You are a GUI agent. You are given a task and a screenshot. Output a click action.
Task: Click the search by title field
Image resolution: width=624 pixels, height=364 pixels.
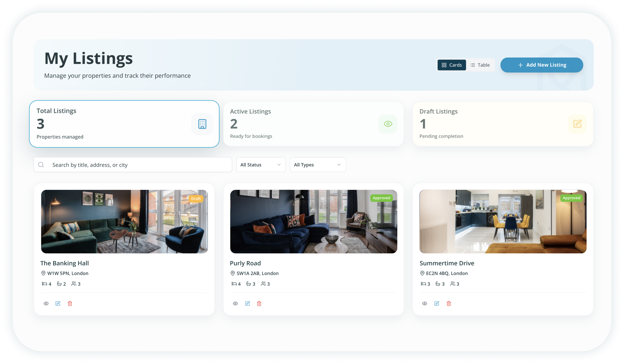(x=140, y=165)
